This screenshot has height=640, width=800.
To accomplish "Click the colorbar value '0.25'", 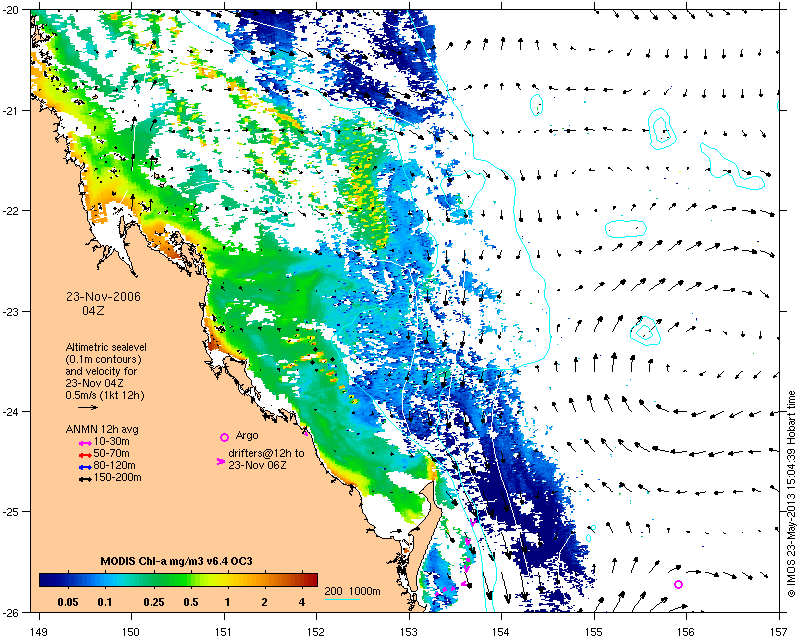I will point(154,602).
